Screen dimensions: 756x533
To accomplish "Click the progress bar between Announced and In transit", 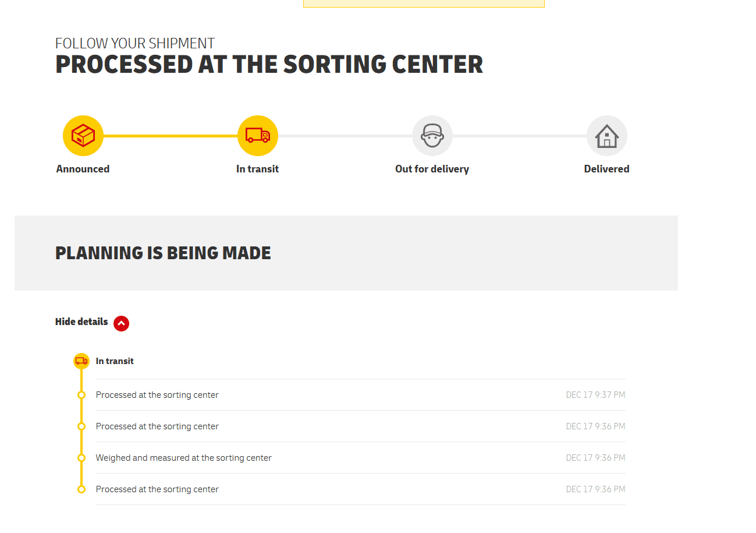I will (171, 136).
